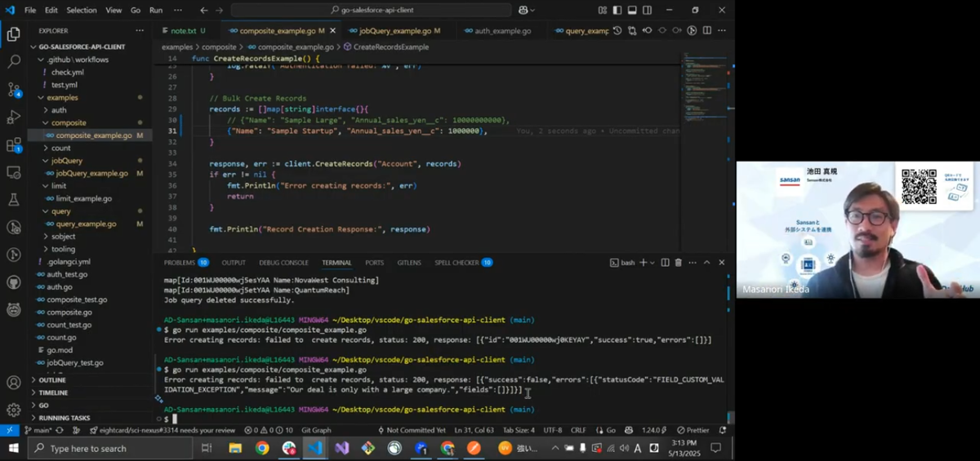The height and width of the screenshot is (461, 980).
Task: Open the Selection menu
Action: [x=81, y=10]
